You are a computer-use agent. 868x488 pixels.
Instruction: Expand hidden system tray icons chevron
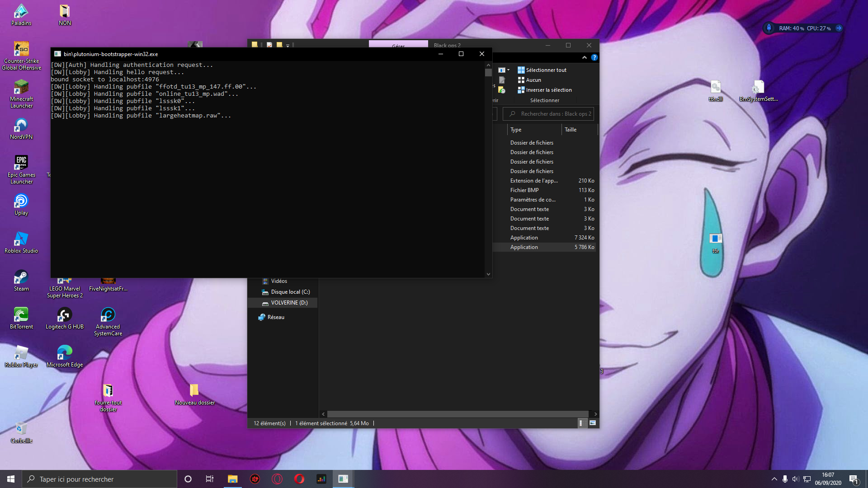(774, 479)
